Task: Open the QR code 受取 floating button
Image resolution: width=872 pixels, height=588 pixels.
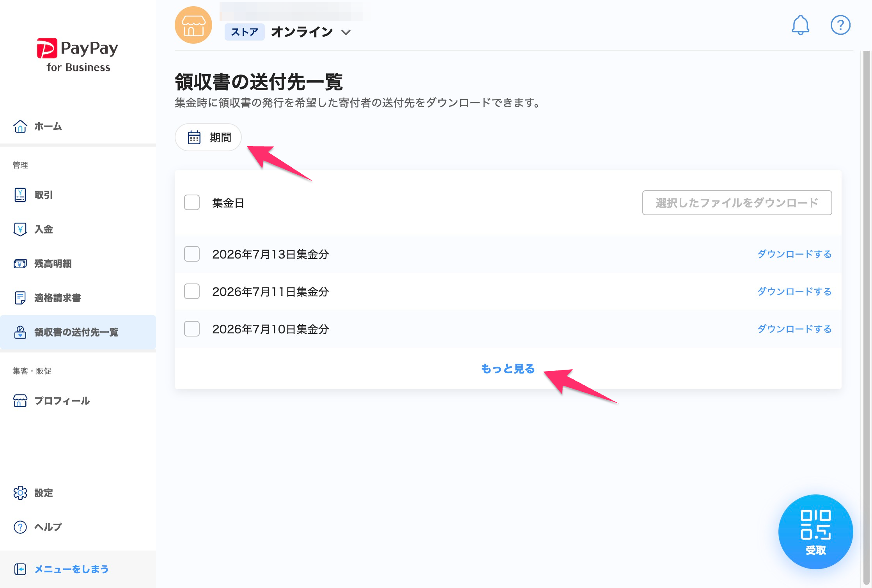Action: click(815, 532)
